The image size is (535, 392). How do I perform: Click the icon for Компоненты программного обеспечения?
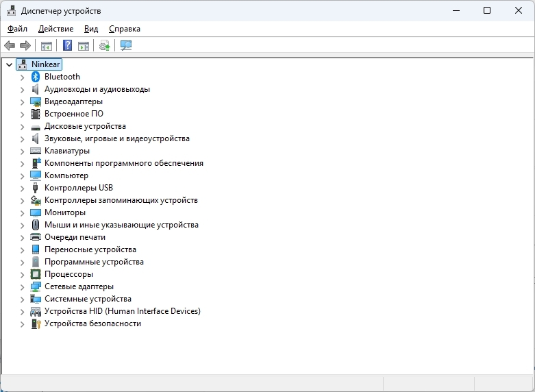36,163
